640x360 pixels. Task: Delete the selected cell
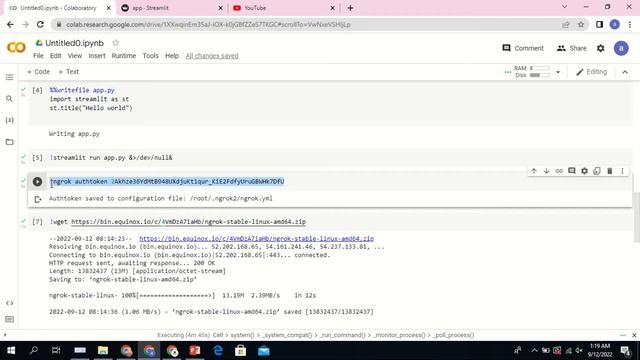coord(610,171)
